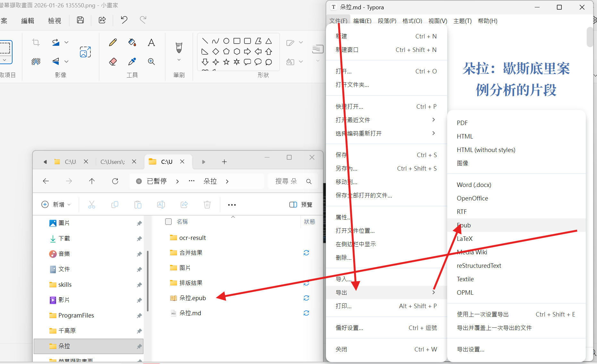This screenshot has height=364, width=597.
Task: Click the Crop icon in Paint
Action: [x=36, y=42]
